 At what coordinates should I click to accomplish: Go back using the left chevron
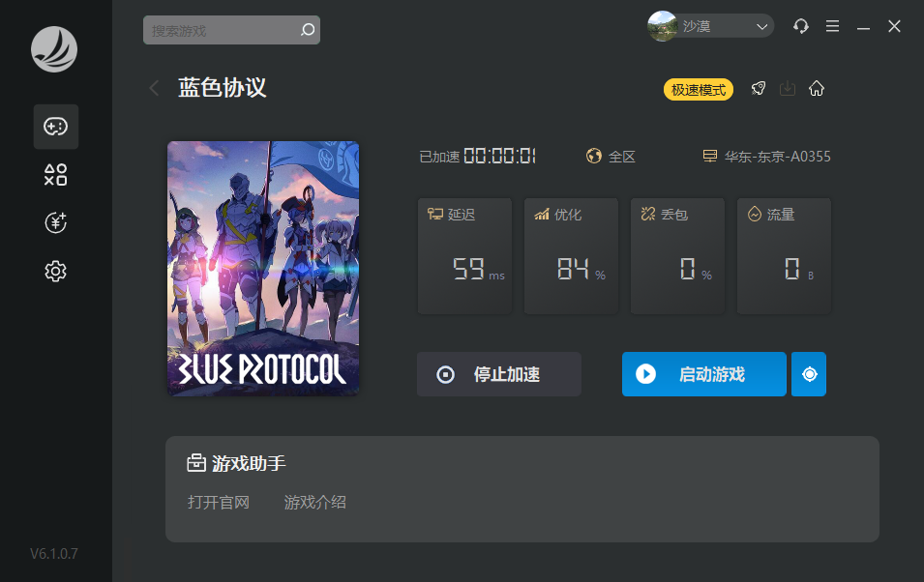pyautogui.click(x=155, y=88)
